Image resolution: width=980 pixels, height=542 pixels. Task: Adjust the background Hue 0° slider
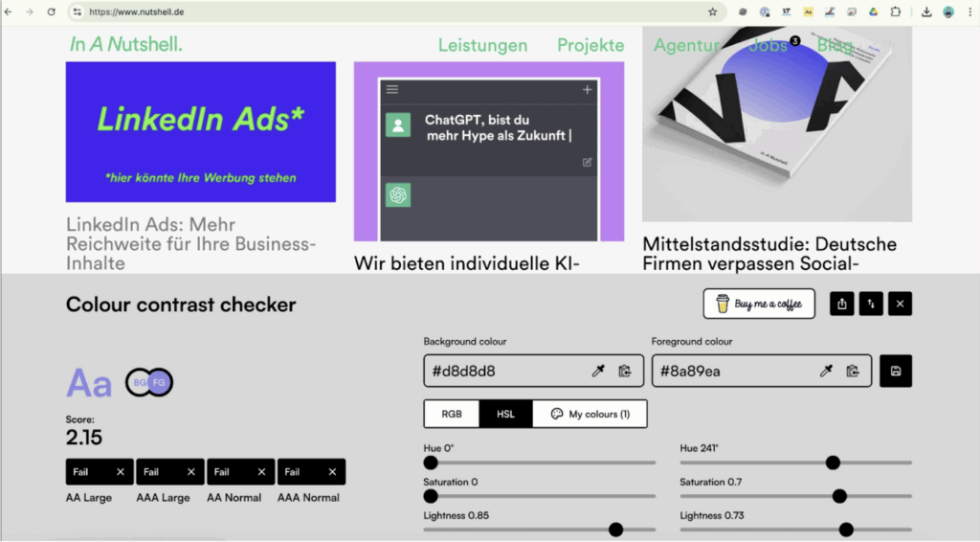(x=540, y=463)
